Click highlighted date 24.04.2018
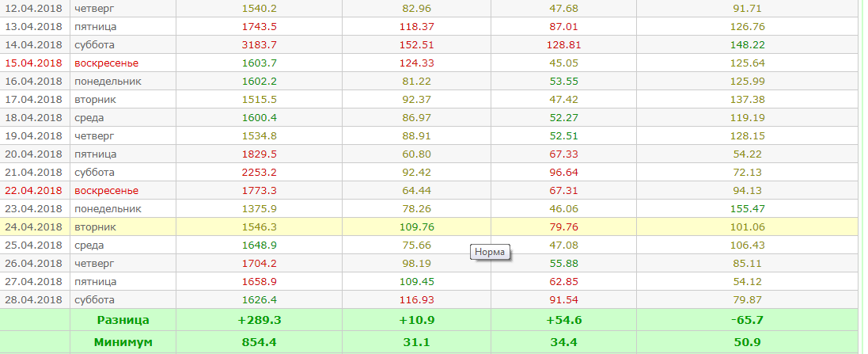The height and width of the screenshot is (354, 868). tap(34, 227)
